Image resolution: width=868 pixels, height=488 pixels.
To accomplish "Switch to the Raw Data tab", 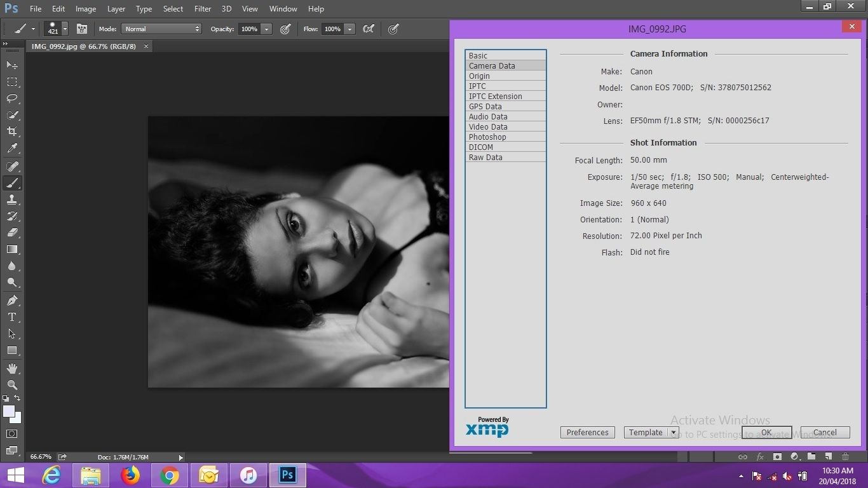I will coord(506,157).
